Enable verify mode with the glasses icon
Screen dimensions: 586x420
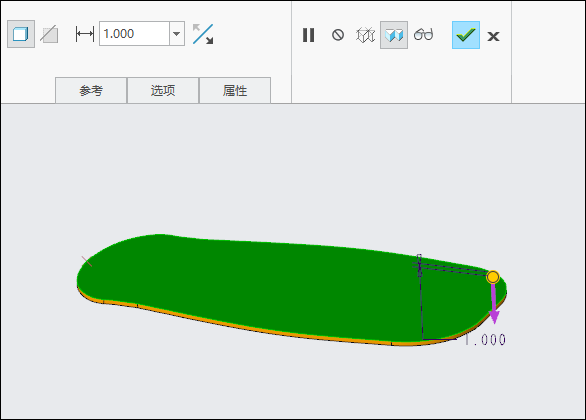(423, 34)
